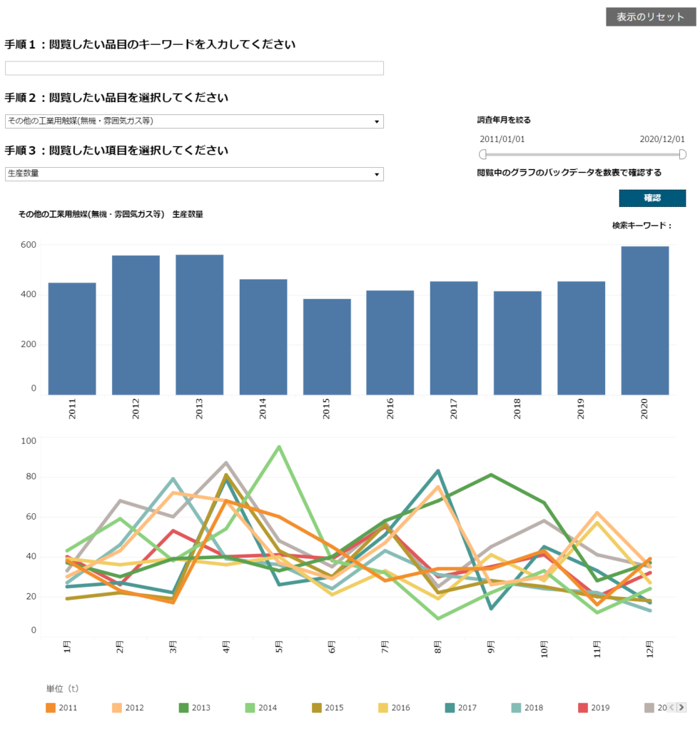Select the 2020 bar in bar chart
This screenshot has width=700, height=731.
tap(645, 321)
